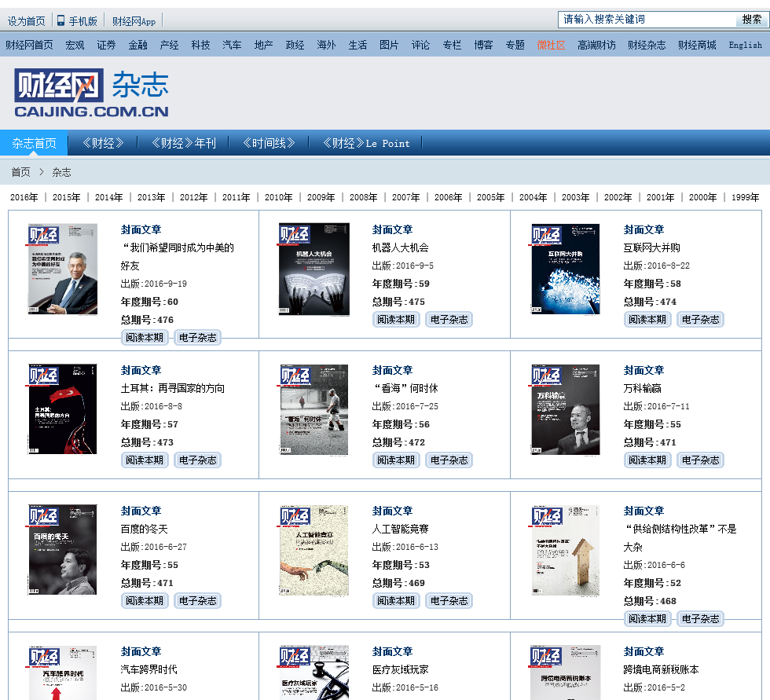Click 电子杂志 for 百度的冬天 issue
Screen dimensions: 770x700
197,601
